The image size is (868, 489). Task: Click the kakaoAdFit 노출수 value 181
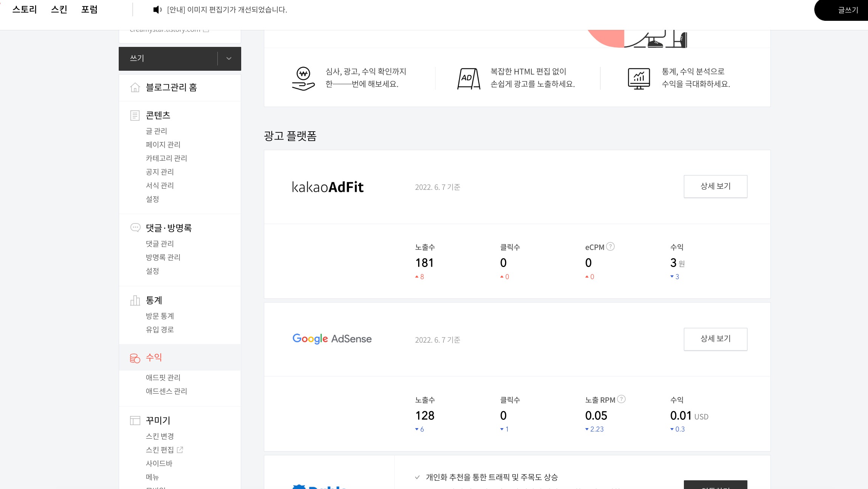425,263
